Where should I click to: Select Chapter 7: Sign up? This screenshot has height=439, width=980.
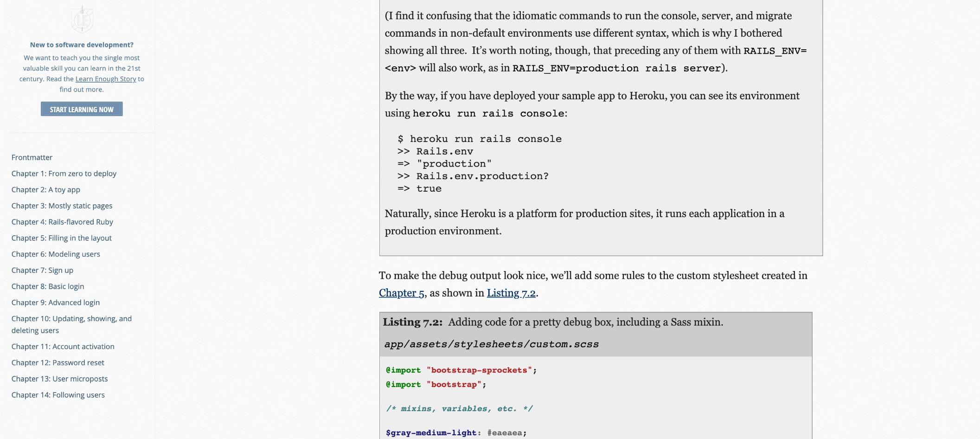(42, 270)
